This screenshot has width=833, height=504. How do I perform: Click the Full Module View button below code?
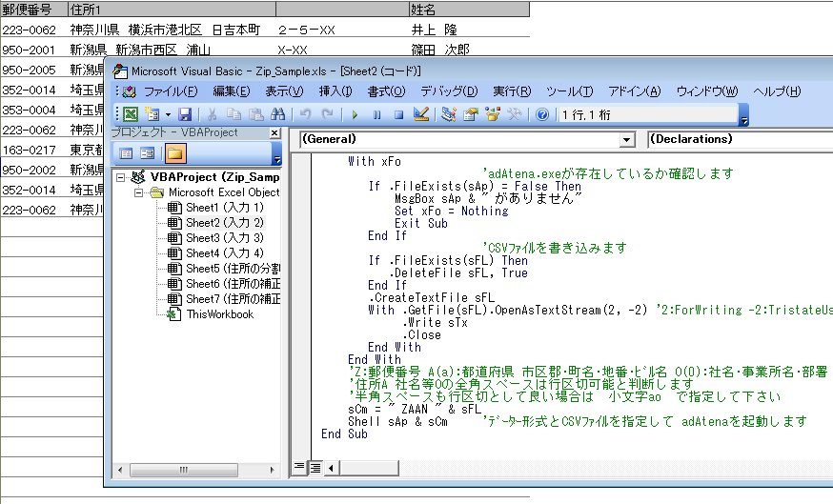tap(315, 468)
